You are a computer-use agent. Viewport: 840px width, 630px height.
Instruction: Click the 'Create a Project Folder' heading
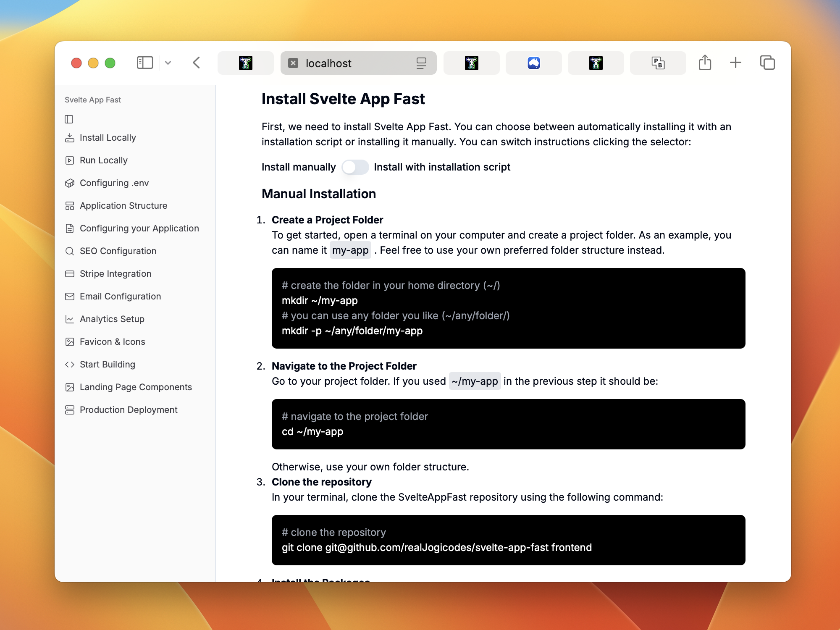pos(327,220)
